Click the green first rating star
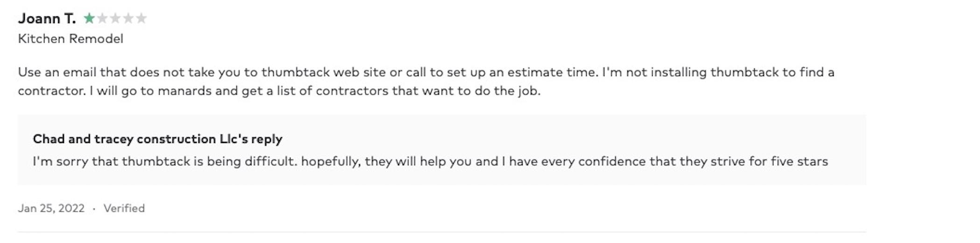Image resolution: width=980 pixels, height=243 pixels. (89, 19)
